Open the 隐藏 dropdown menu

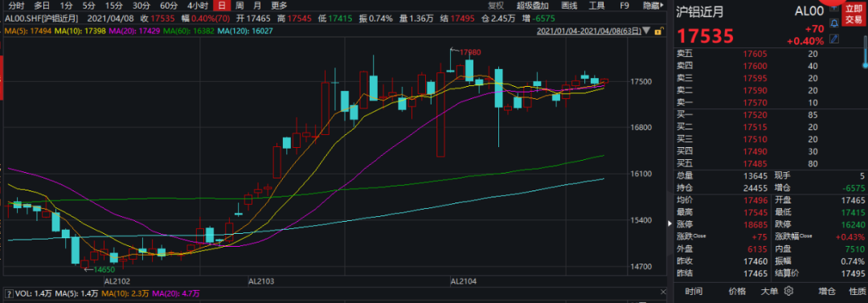click(x=653, y=6)
